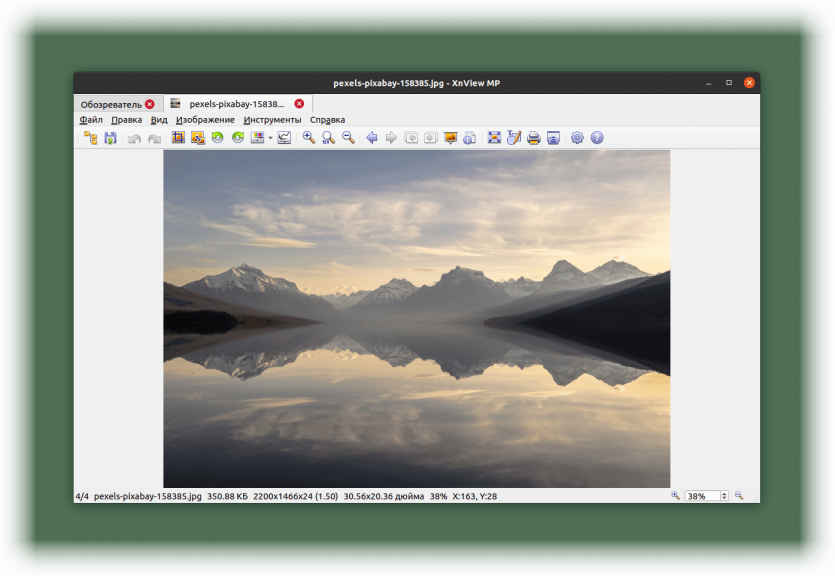Open the image resize tool icon
The image size is (835, 576).
tap(198, 138)
